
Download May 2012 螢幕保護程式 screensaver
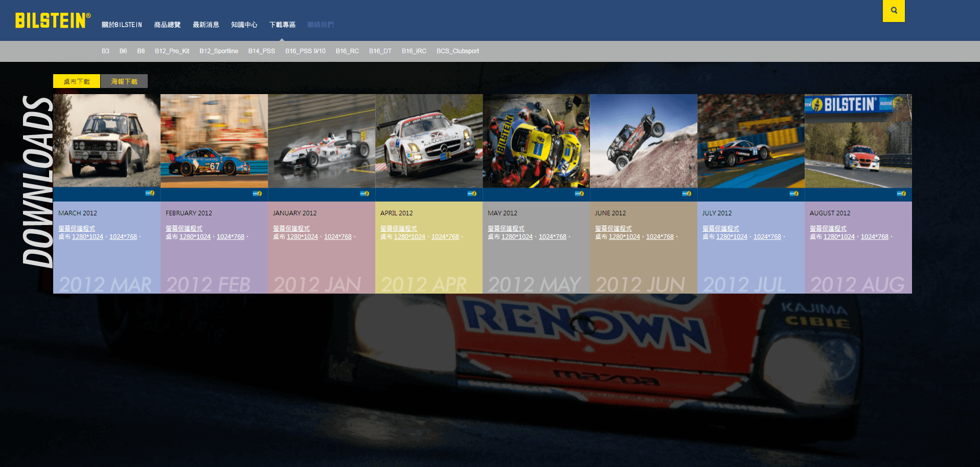click(506, 229)
